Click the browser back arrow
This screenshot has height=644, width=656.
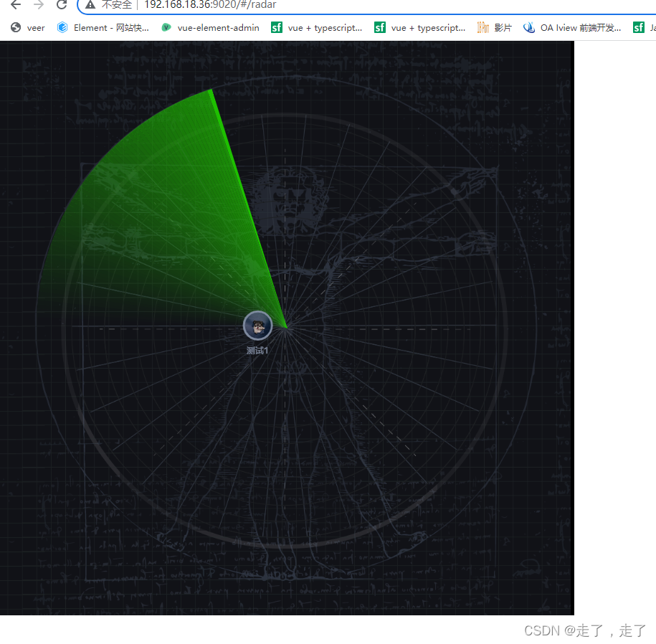(16, 4)
